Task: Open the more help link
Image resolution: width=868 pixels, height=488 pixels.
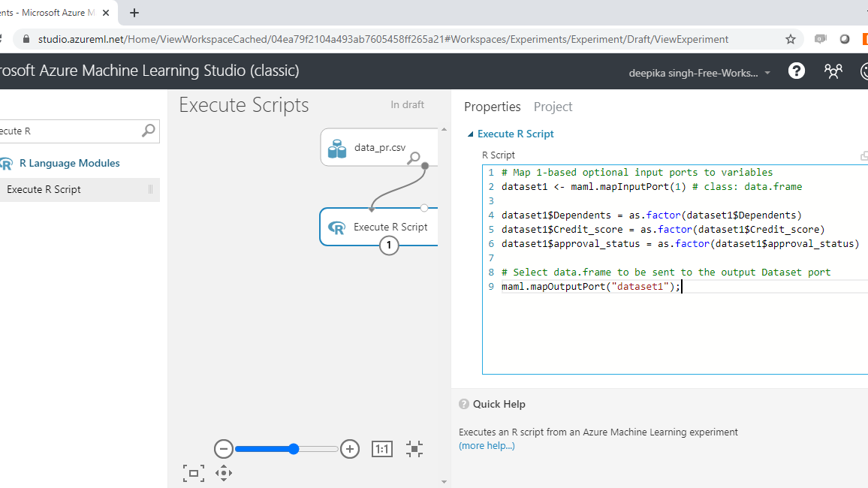Action: point(487,446)
